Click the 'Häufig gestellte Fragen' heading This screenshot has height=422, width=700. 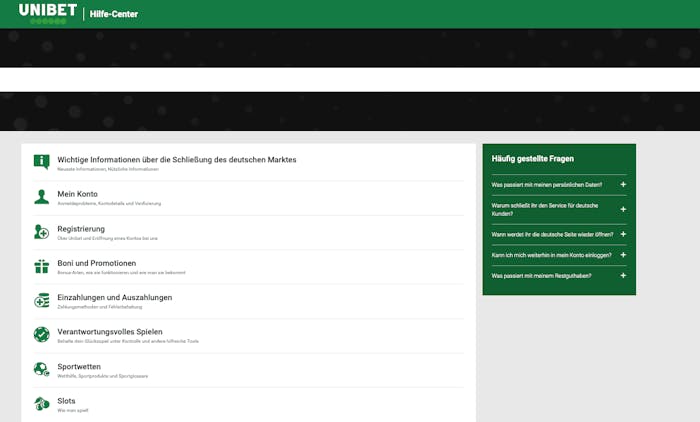pos(533,159)
